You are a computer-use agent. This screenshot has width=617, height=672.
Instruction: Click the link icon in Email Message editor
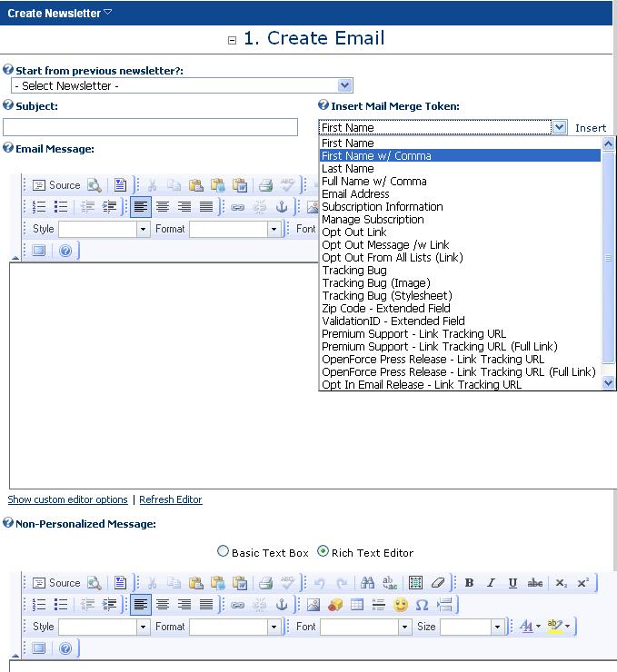(237, 207)
